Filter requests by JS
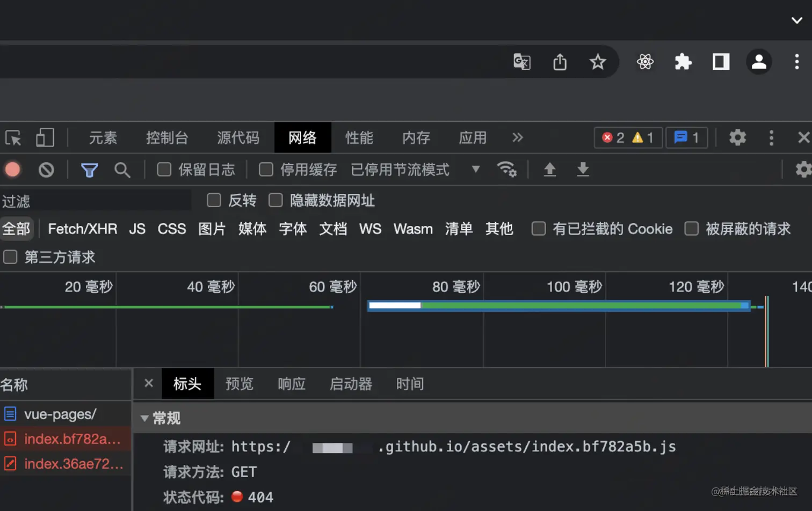This screenshot has height=511, width=812. tap(137, 229)
